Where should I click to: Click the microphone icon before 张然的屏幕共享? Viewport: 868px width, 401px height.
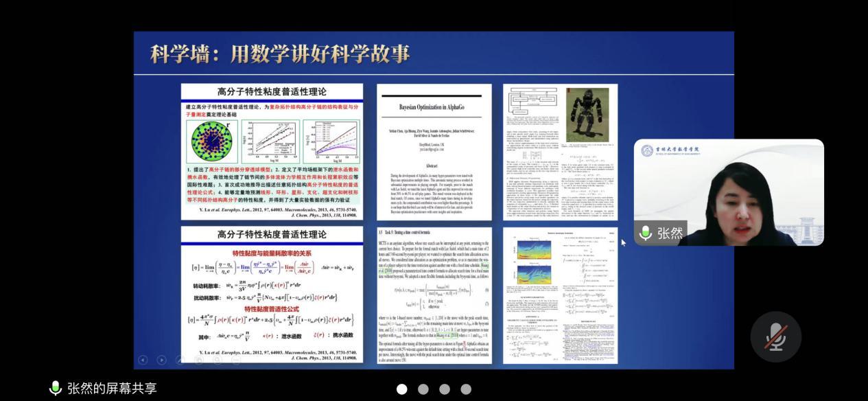[56, 388]
